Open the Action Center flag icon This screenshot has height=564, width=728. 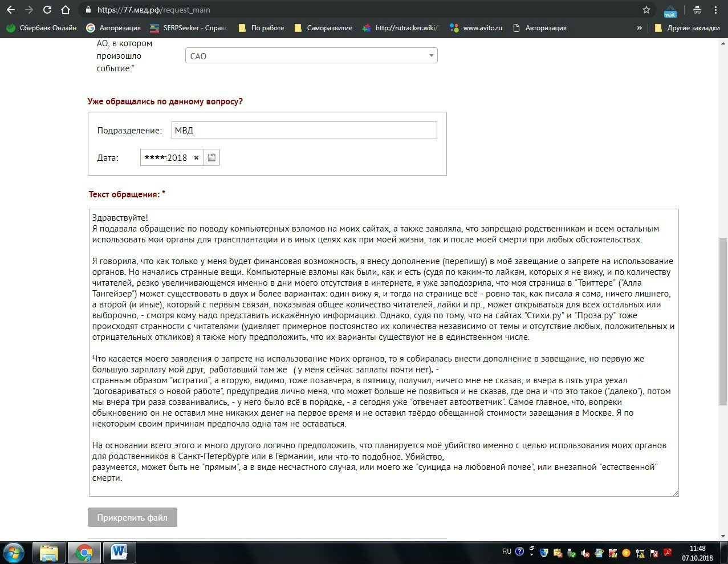pyautogui.click(x=654, y=553)
